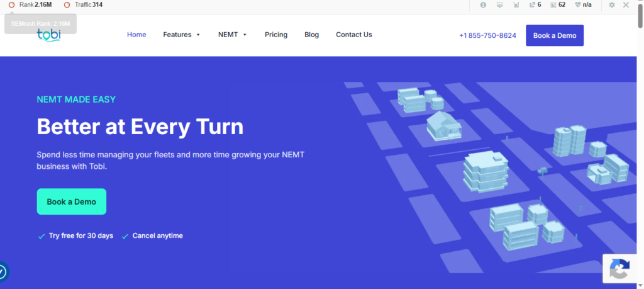The image size is (644, 289).
Task: Click the Tobi logo
Action: (x=49, y=35)
